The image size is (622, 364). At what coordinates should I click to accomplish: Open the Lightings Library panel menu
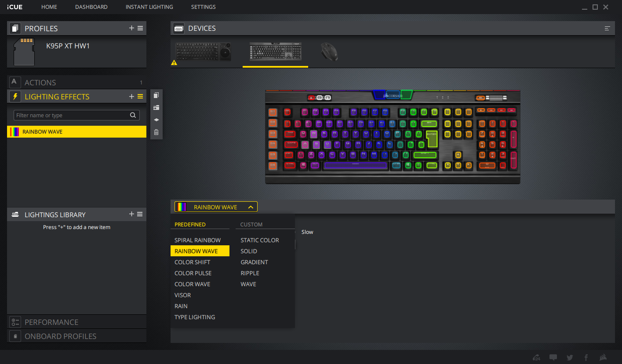pos(140,214)
